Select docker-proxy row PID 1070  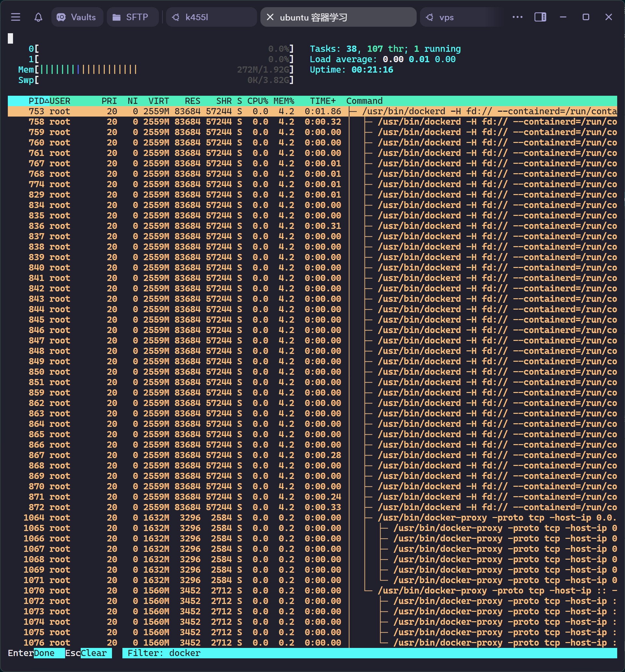312,591
